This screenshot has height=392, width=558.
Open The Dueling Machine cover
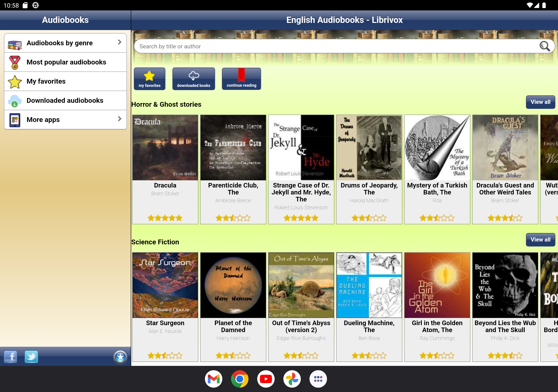[369, 285]
